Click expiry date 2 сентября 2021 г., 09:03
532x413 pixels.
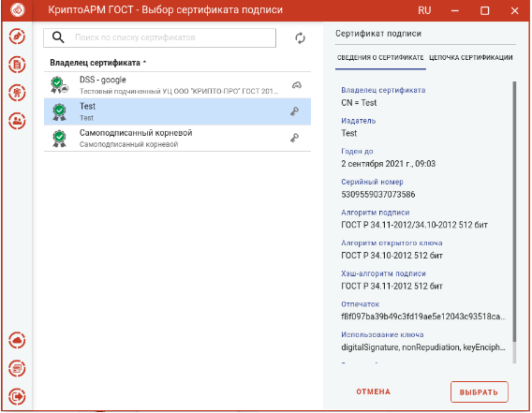coord(388,164)
